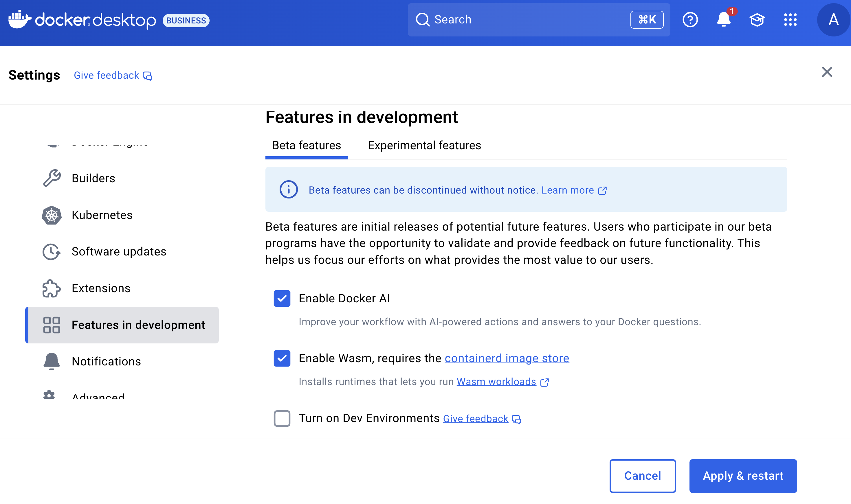Click Apply & restart button

pos(743,476)
